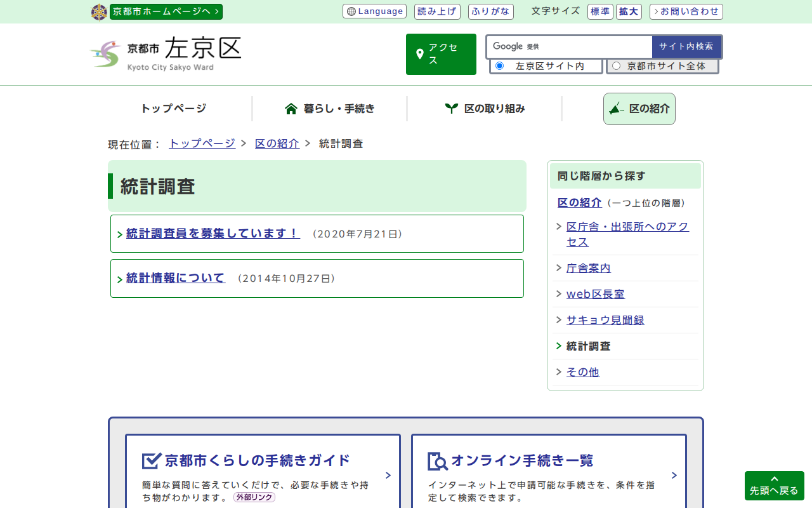Click the location pin Access icon
Screen dimensions: 812x508
coord(419,54)
